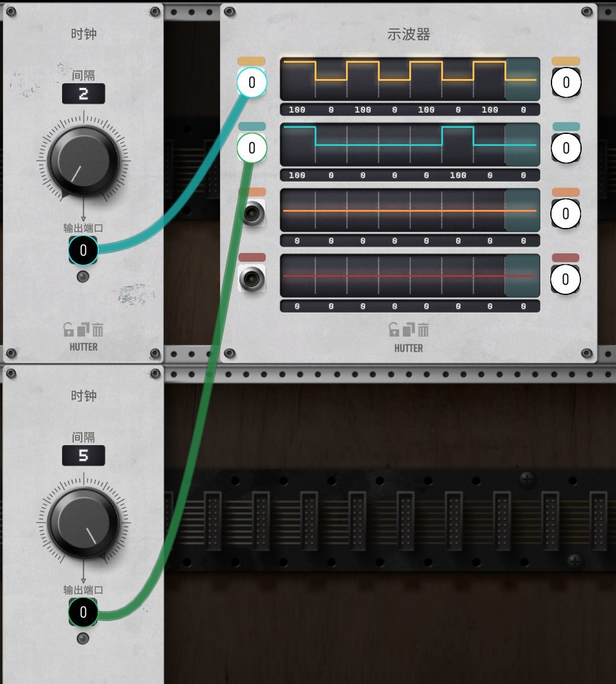The width and height of the screenshot is (616, 684).
Task: Click the unlock icon on the top 时钟 module
Action: coord(69,330)
